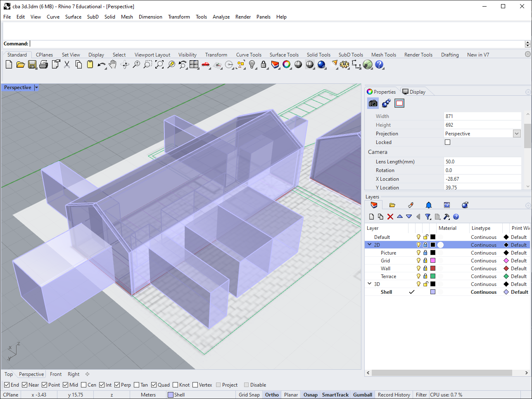Click the Zoom Extents icon

pos(159,64)
